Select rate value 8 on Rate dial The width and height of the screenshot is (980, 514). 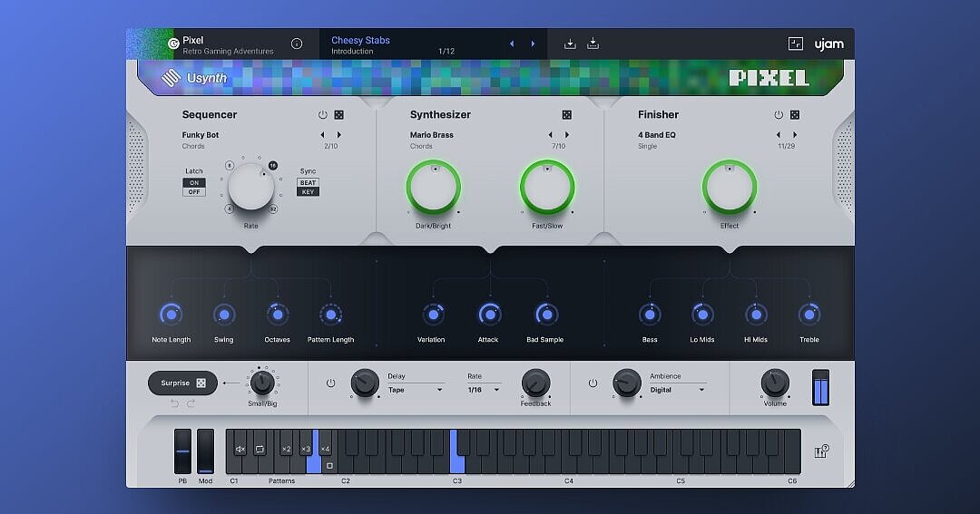[230, 166]
